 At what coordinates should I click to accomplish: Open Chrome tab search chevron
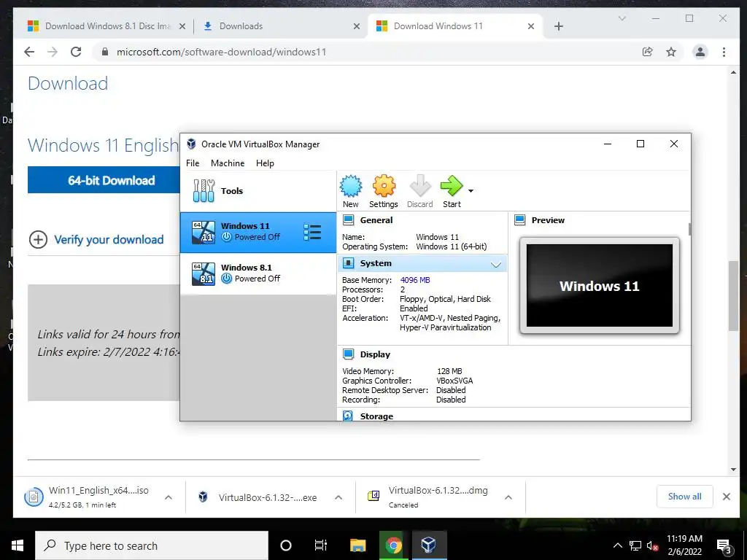click(622, 18)
